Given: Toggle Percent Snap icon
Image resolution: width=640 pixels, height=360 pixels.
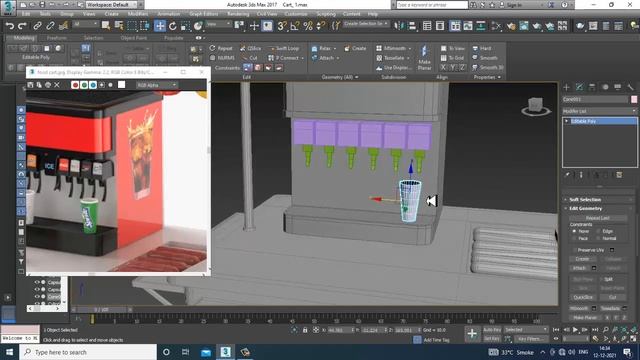Looking at the screenshot, I should tap(308, 26).
